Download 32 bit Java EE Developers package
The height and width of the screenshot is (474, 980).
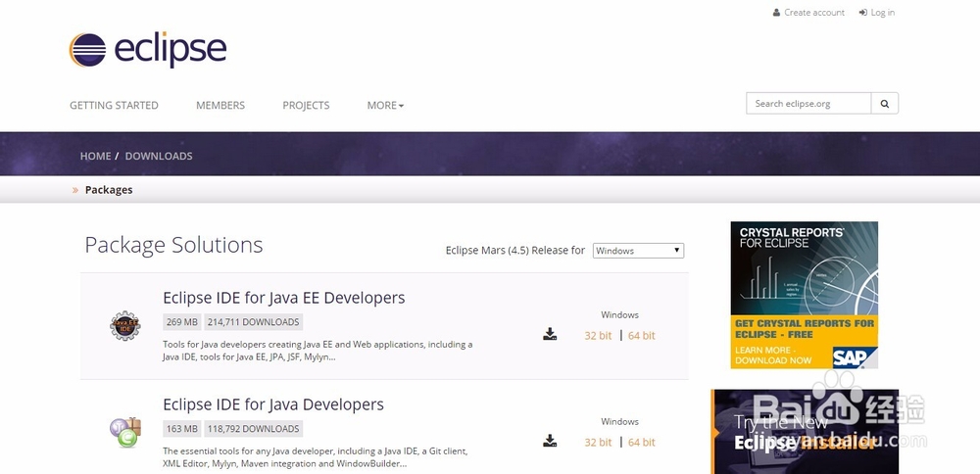coord(598,336)
